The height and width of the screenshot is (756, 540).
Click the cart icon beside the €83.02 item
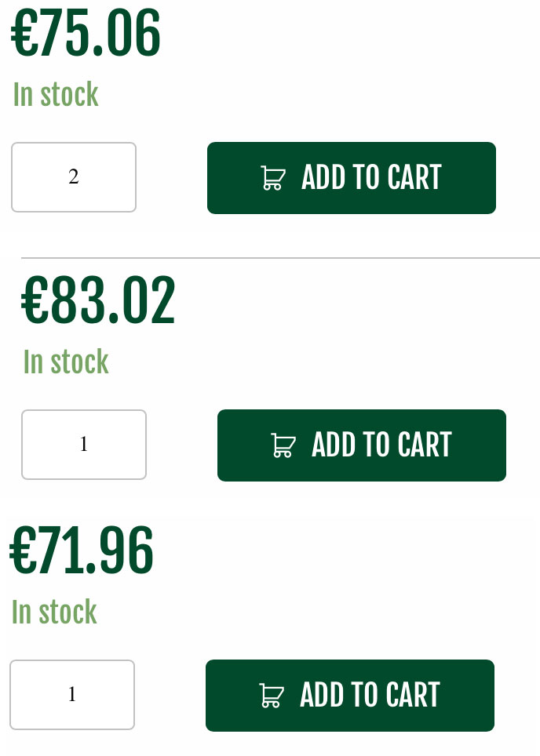click(x=283, y=445)
